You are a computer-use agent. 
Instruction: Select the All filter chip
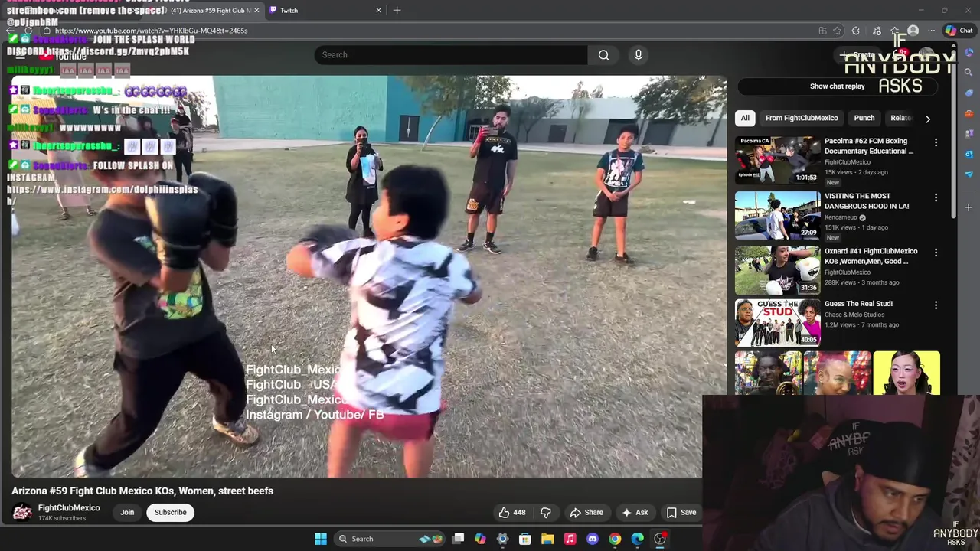745,118
